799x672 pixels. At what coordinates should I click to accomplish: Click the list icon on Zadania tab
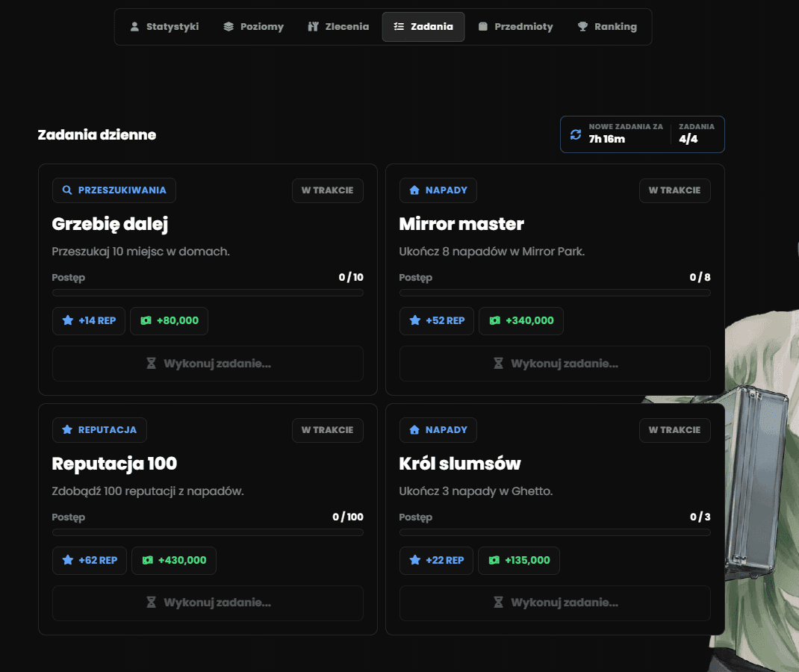click(399, 26)
